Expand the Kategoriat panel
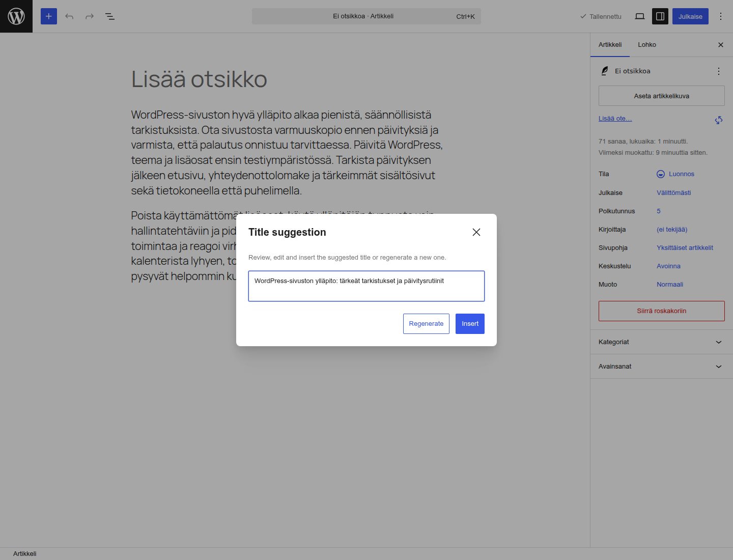Viewport: 733px width, 560px height. pos(662,342)
